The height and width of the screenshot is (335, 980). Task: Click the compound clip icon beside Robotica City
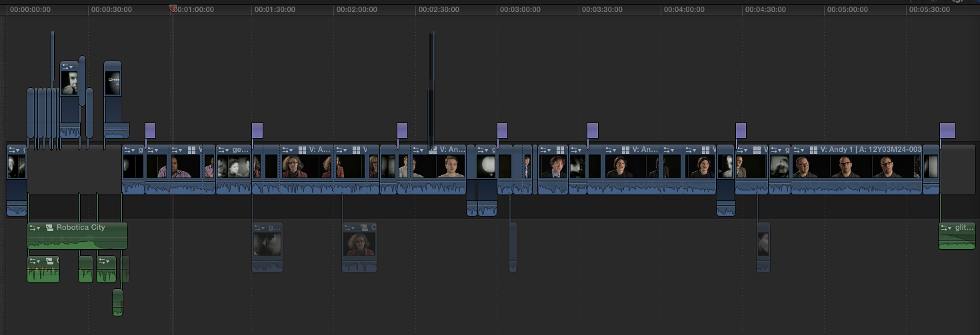coord(49,228)
